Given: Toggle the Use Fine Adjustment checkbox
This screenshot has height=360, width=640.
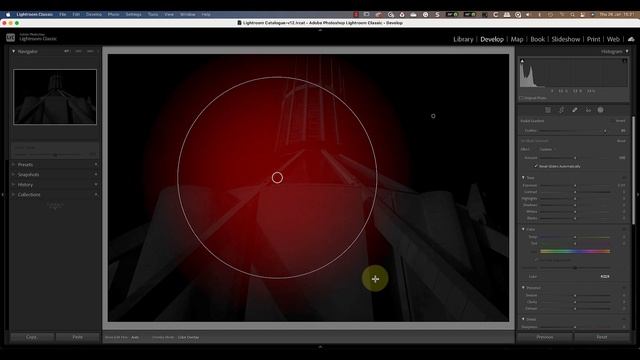Looking at the screenshot, I should (x=537, y=260).
